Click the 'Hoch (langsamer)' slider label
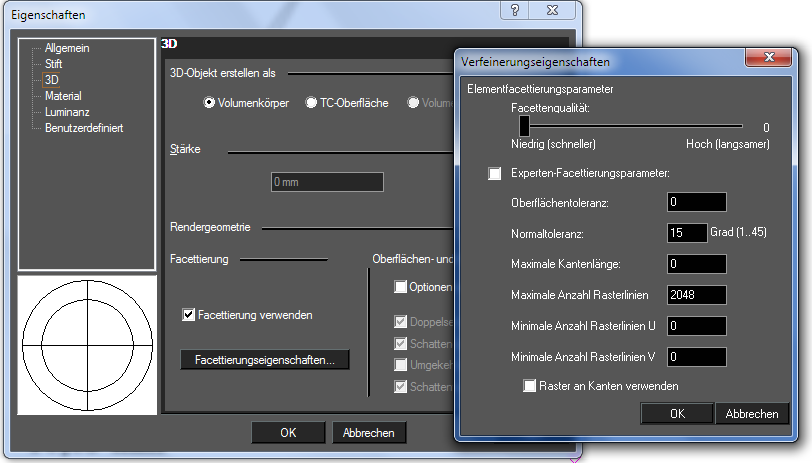Viewport: 812px width, 463px height. tap(728, 144)
